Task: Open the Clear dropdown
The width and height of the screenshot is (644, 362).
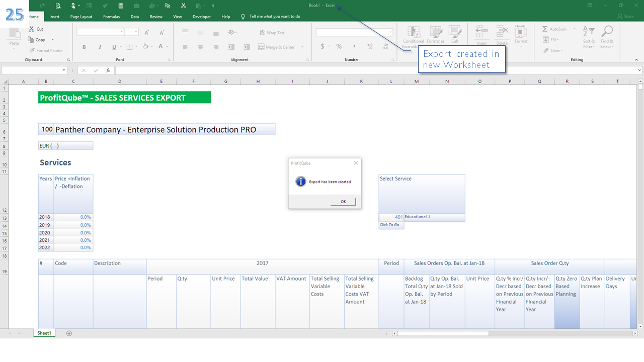Action: coord(552,50)
